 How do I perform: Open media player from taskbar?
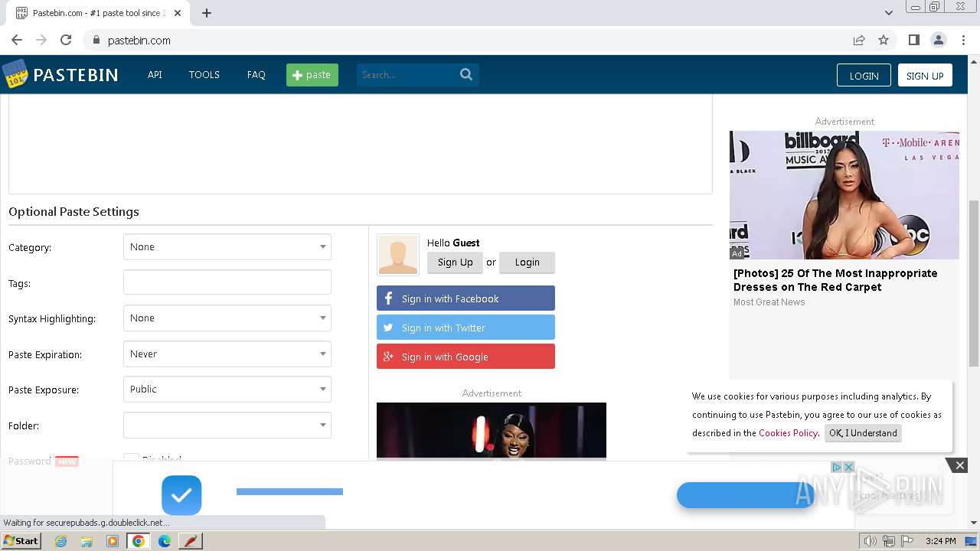[113, 541]
